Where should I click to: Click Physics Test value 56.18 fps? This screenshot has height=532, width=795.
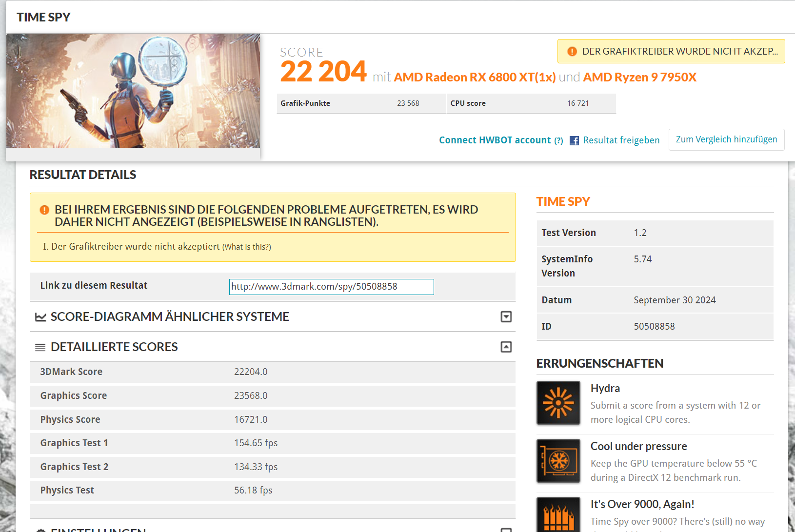(x=253, y=490)
